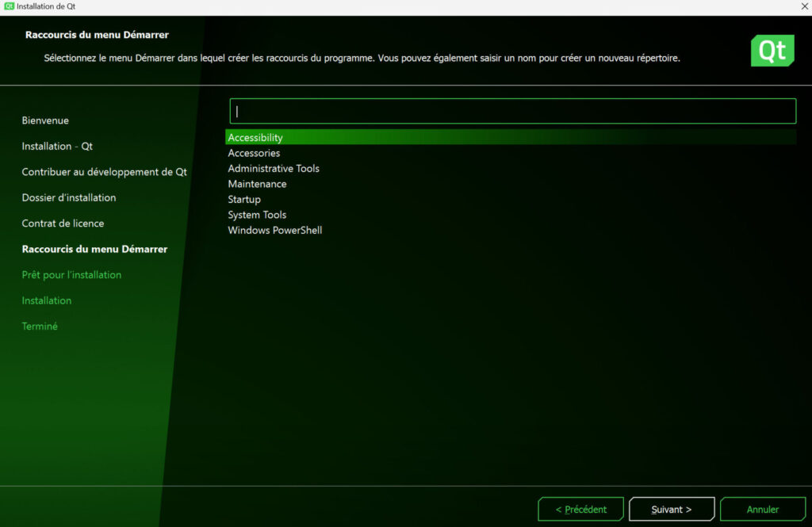Close the Qt installer window
The height and width of the screenshot is (527, 812).
coord(804,6)
